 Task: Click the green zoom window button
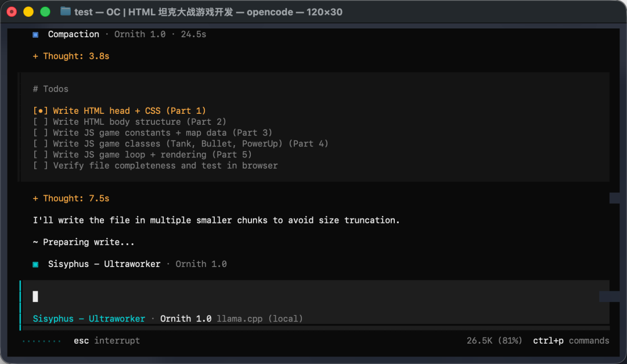45,12
